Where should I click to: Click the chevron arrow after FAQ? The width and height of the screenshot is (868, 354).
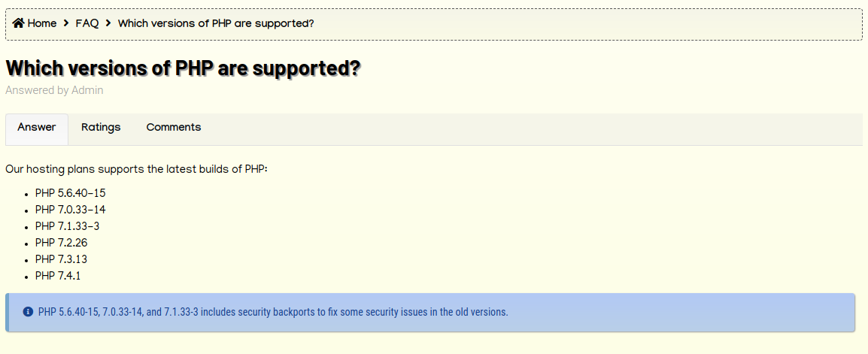(x=108, y=23)
